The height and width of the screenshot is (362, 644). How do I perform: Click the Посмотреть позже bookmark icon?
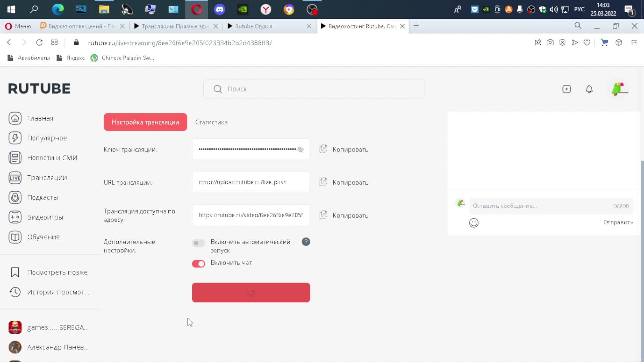point(15,272)
